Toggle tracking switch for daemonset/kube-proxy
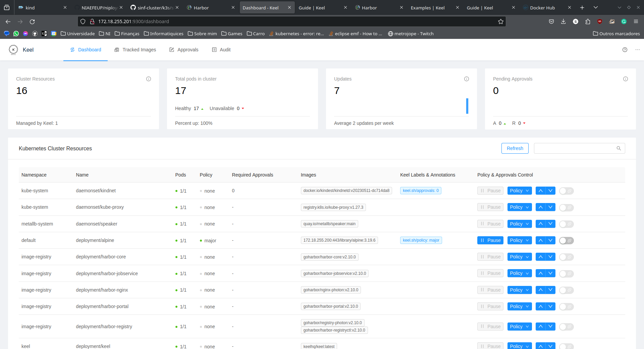 click(x=567, y=207)
